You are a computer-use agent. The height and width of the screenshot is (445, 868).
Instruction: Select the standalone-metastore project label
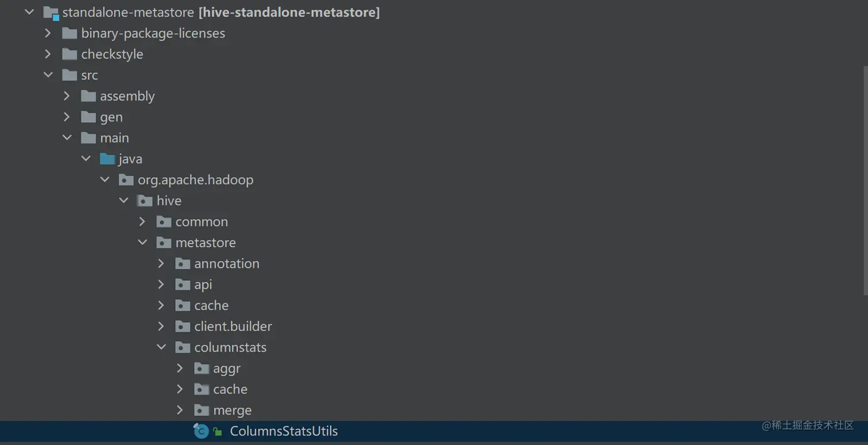tap(221, 13)
